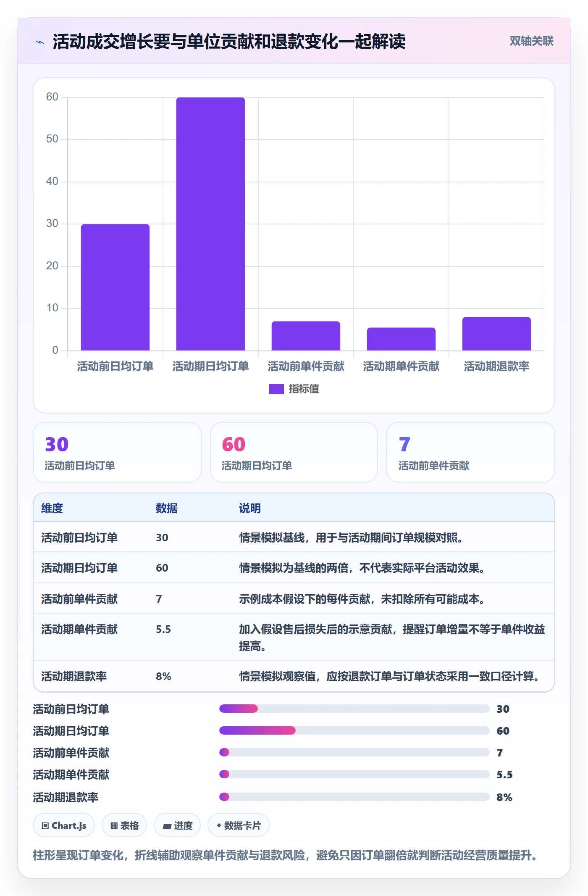Open the card showing 7 活动前单件贡献
Screen dimensions: 588x896
[x=470, y=452]
